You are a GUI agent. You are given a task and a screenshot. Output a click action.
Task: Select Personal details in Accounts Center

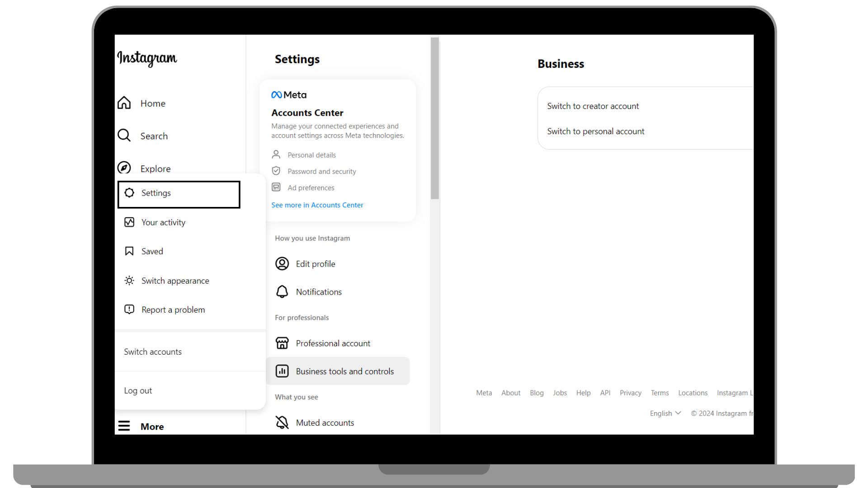pyautogui.click(x=311, y=155)
